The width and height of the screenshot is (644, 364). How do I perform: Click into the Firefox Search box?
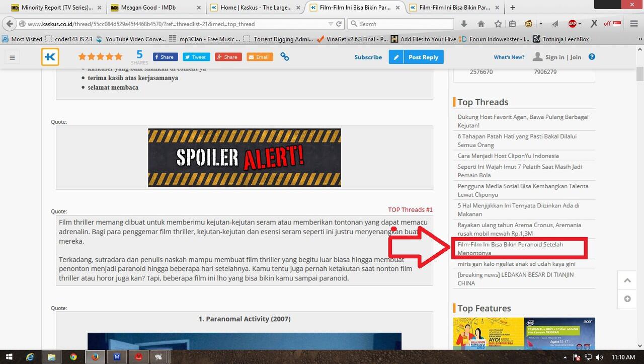tap(400, 24)
